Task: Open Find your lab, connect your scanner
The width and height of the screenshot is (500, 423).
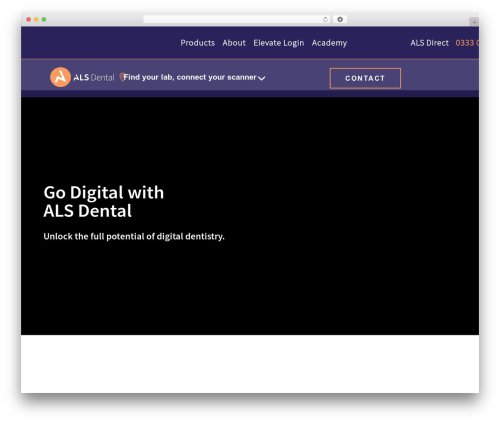Action: [190, 77]
